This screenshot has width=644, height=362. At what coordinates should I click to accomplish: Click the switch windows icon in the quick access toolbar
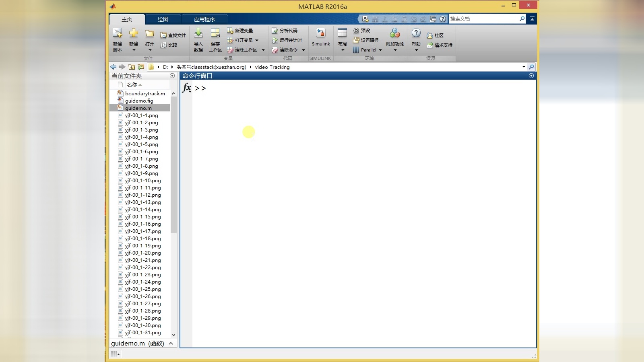433,19
